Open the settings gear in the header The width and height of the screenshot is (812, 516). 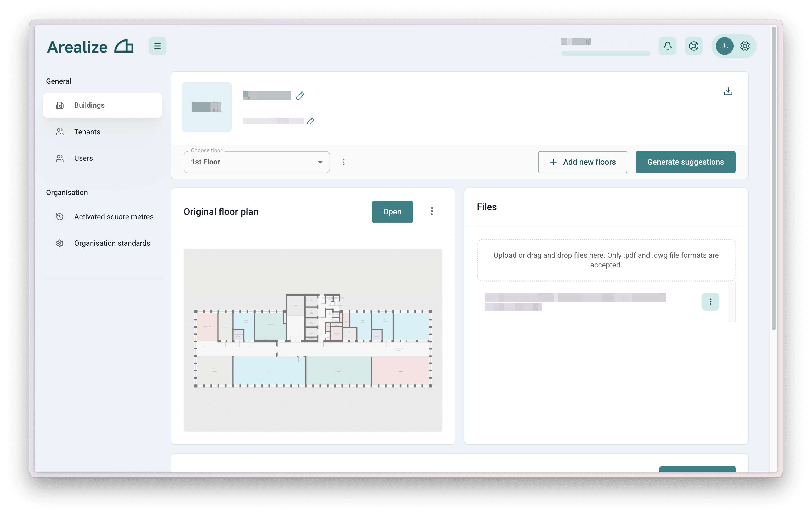click(745, 46)
